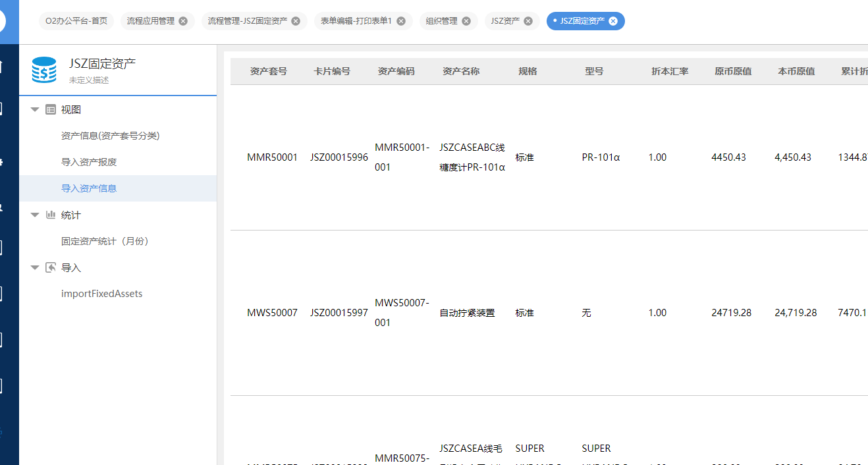Close the 表单编辑-打印表单1 tab
The image size is (868, 465).
coord(401,21)
